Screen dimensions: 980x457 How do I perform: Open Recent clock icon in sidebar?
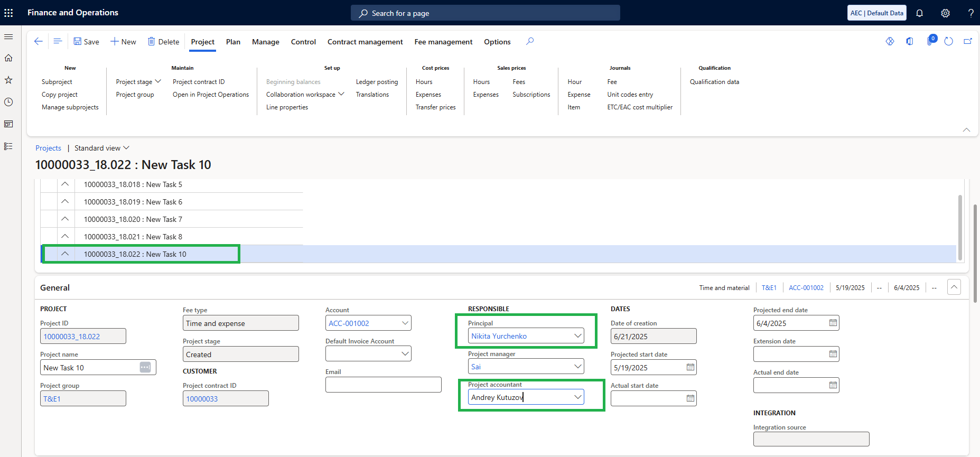(x=8, y=102)
